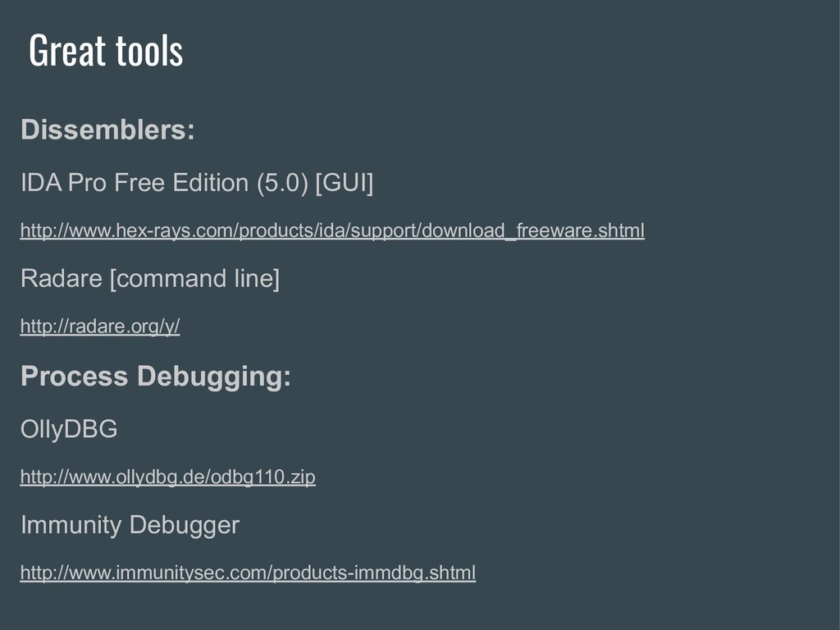
Task: Select the "Dissemblers:" bold heading
Action: click(107, 130)
